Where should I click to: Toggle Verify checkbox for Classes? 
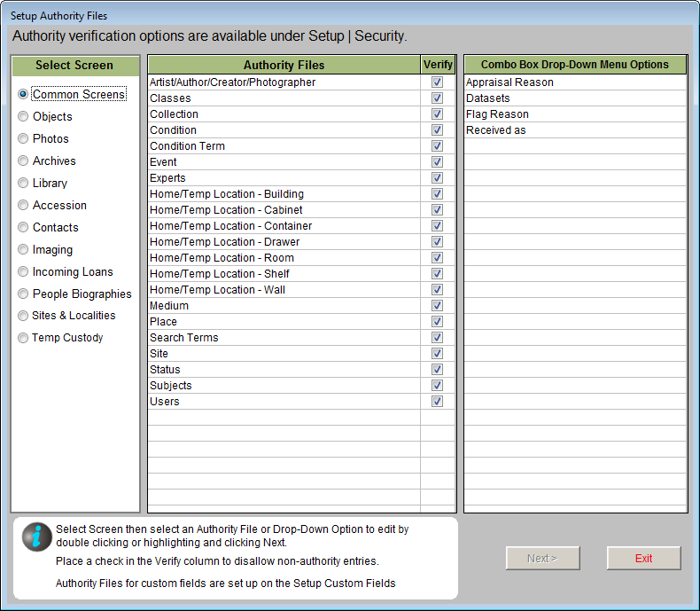437,98
